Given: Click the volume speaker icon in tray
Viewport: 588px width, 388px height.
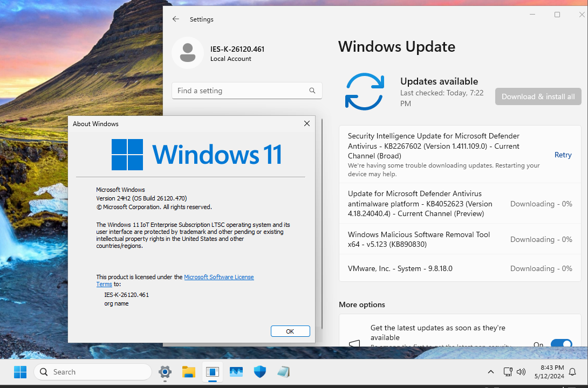Looking at the screenshot, I should (x=521, y=372).
